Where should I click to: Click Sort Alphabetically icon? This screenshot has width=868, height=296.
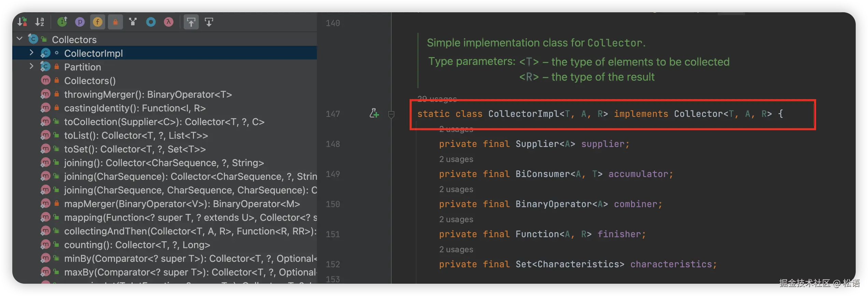click(x=40, y=22)
